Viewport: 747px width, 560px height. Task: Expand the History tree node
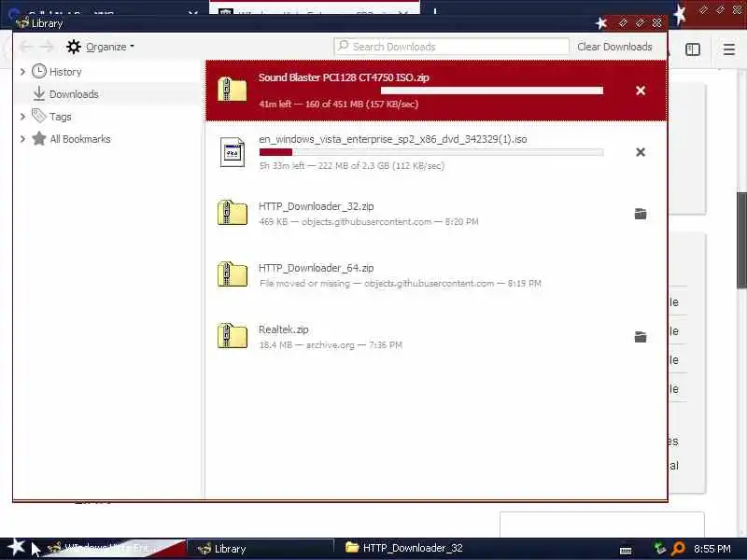pos(22,72)
